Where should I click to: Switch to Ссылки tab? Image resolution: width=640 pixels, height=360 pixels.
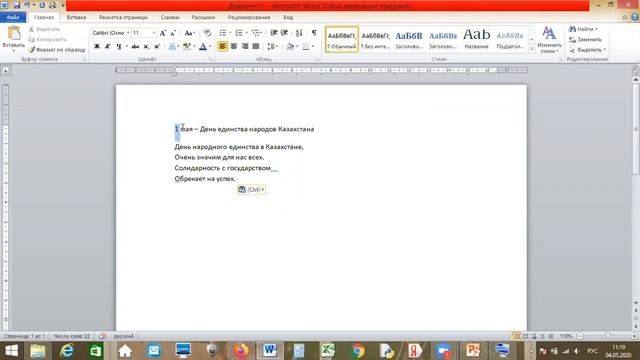170,17
